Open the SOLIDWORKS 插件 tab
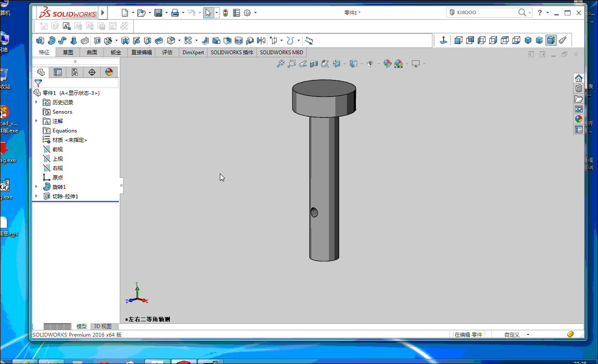Image resolution: width=598 pixels, height=364 pixels. pyautogui.click(x=232, y=53)
